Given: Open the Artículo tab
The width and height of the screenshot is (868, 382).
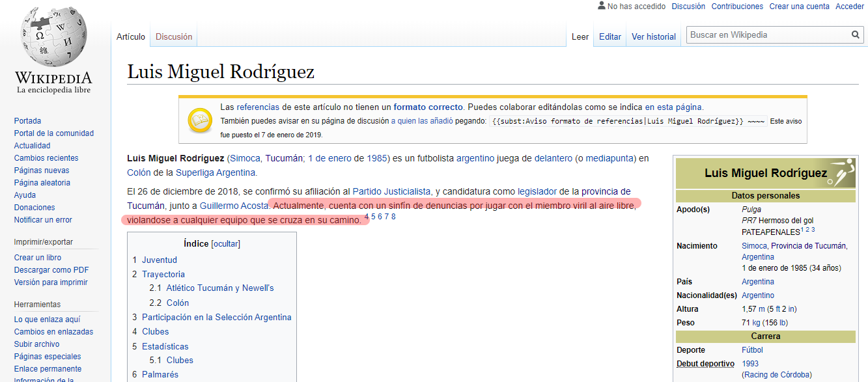Looking at the screenshot, I should pyautogui.click(x=131, y=37).
